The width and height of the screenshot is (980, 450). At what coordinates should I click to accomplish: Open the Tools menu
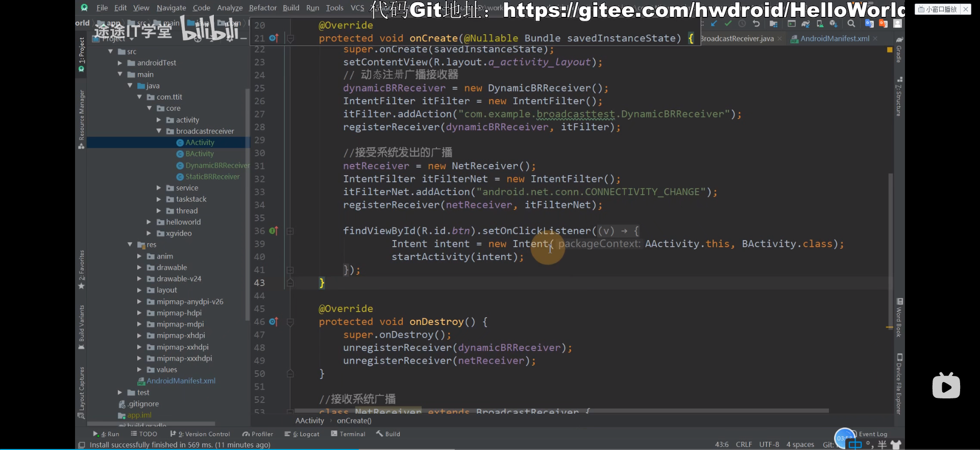pyautogui.click(x=334, y=8)
